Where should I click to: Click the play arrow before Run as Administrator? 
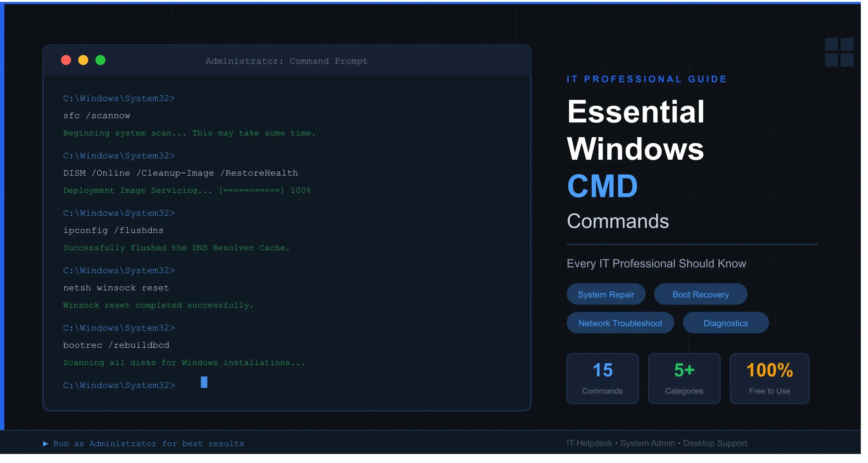point(45,444)
